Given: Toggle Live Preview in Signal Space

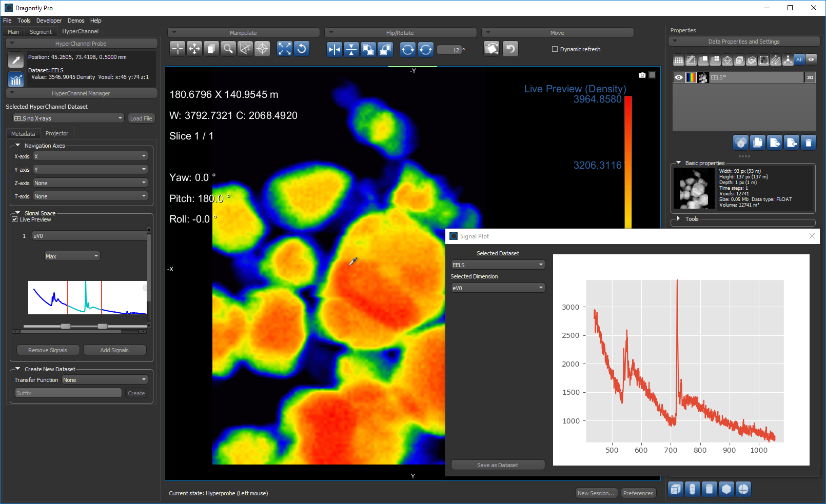Looking at the screenshot, I should tap(15, 219).
